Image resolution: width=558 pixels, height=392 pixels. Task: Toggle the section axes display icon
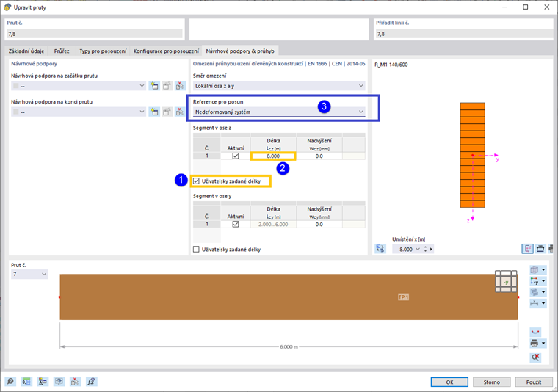(527, 249)
